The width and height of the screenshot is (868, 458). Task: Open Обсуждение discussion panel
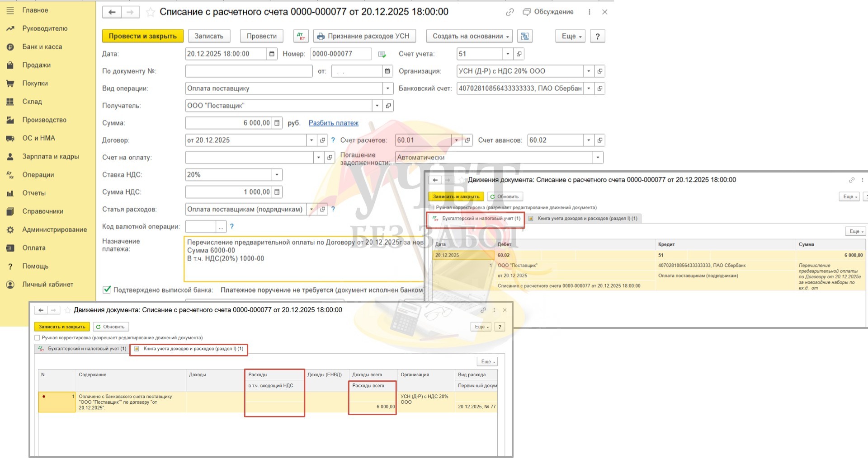tap(548, 12)
